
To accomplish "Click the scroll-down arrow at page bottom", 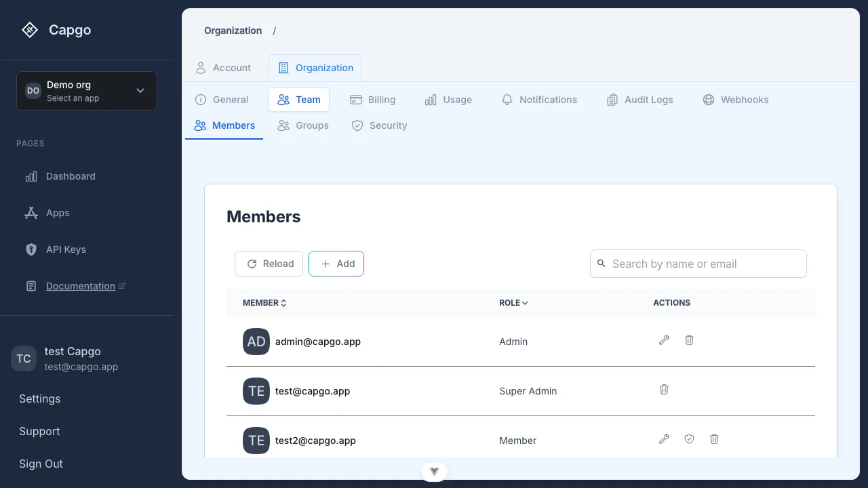I will pyautogui.click(x=434, y=472).
